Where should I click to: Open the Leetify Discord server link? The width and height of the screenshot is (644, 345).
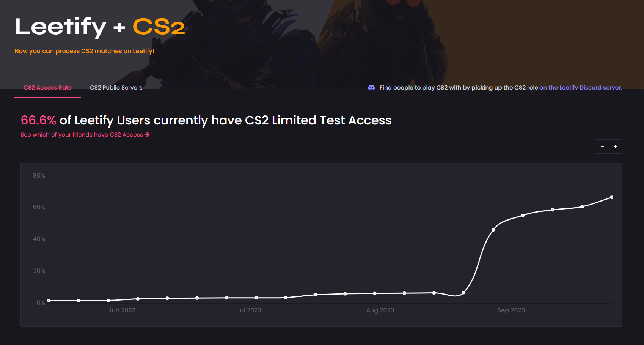[580, 87]
